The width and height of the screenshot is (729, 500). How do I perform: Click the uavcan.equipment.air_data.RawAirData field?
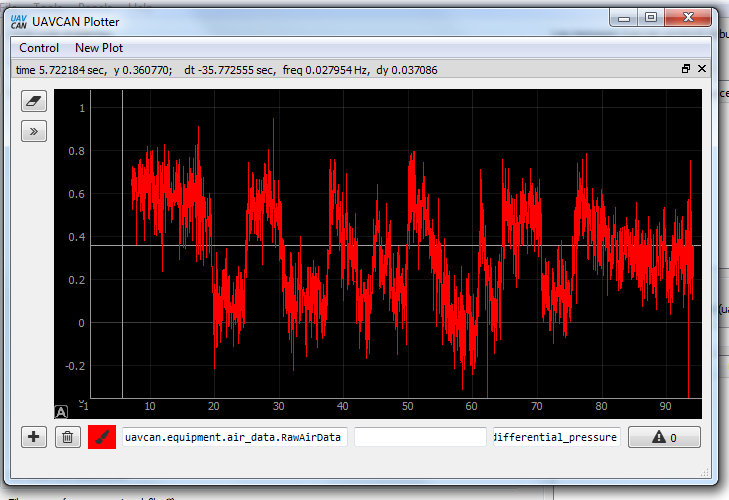pyautogui.click(x=235, y=437)
